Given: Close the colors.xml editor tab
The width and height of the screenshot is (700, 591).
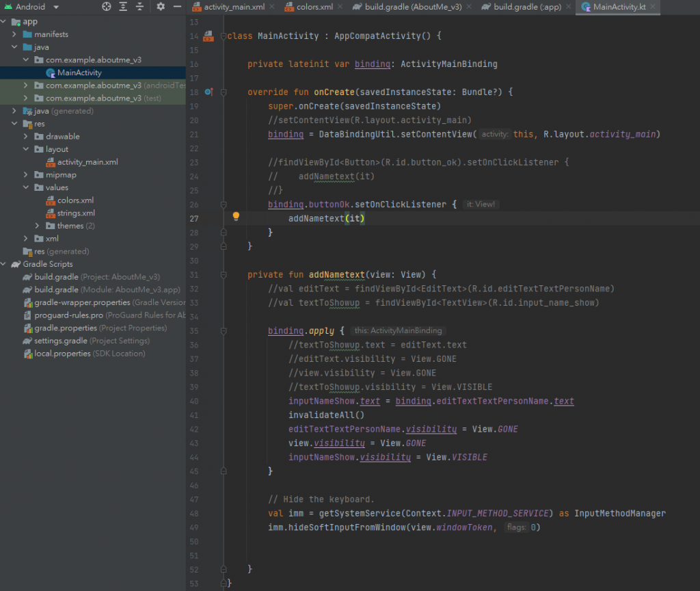Looking at the screenshot, I should (341, 7).
